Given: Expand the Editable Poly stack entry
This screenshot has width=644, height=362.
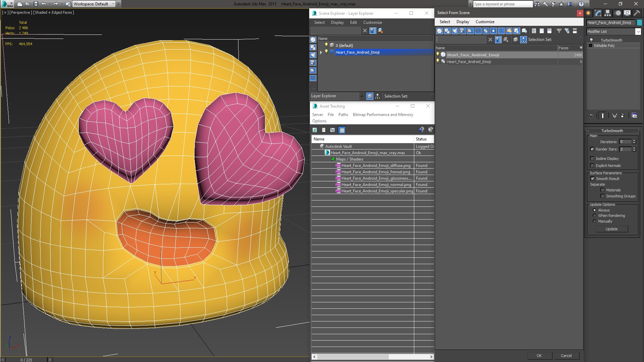Looking at the screenshot, I should coord(590,46).
